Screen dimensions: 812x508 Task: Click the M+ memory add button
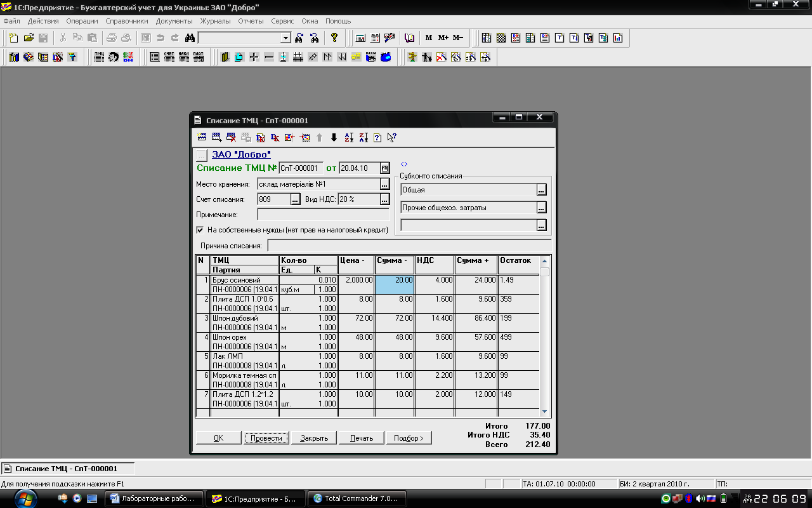(x=443, y=38)
